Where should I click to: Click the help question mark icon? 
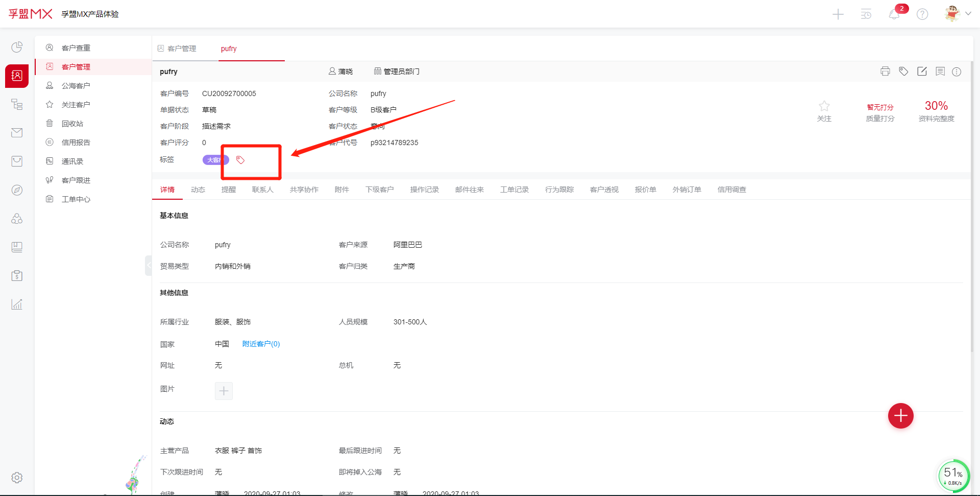click(922, 14)
